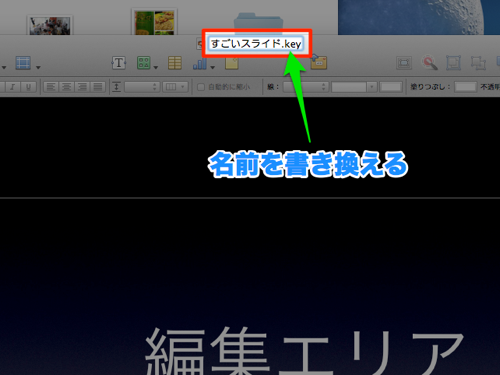Image resolution: width=500 pixels, height=375 pixels.
Task: Click the 塗りつぶし fill color swatch
Action: [x=465, y=87]
